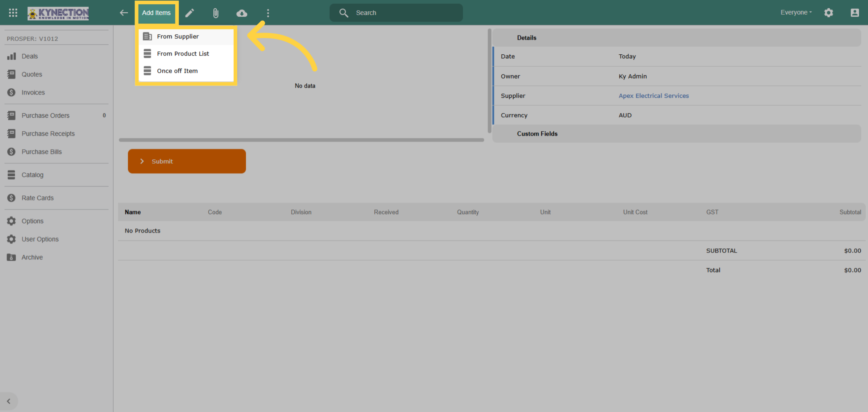Click the PROSPER: V1012 sidebar heading

pyautogui.click(x=33, y=39)
